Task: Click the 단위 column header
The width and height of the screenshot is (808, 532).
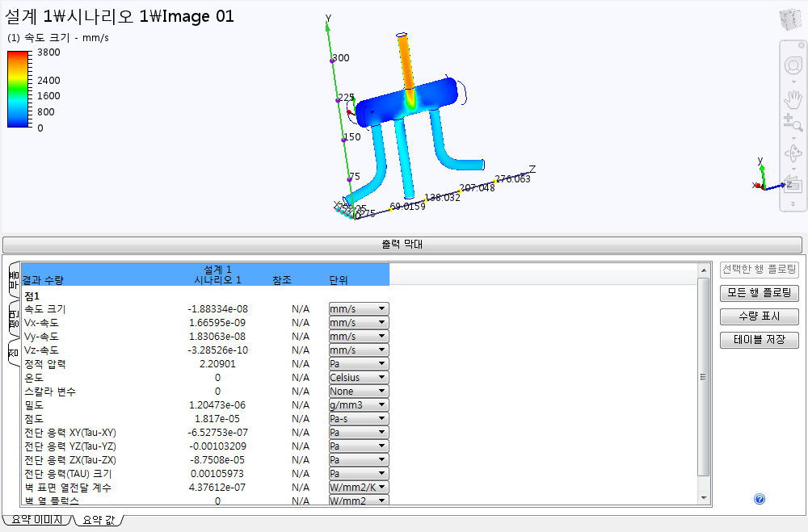Action: [x=339, y=280]
